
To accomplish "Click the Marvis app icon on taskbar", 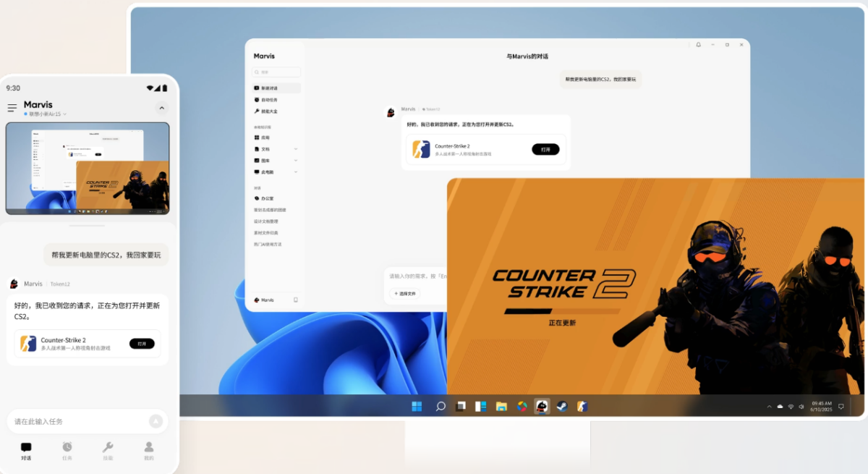I will click(x=542, y=406).
